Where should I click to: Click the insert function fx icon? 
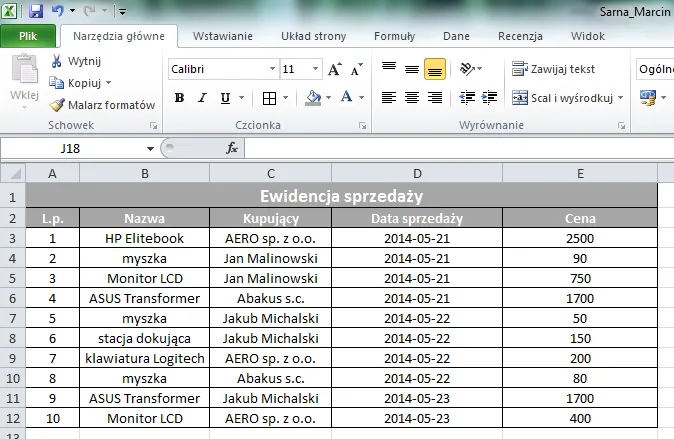click(x=232, y=148)
